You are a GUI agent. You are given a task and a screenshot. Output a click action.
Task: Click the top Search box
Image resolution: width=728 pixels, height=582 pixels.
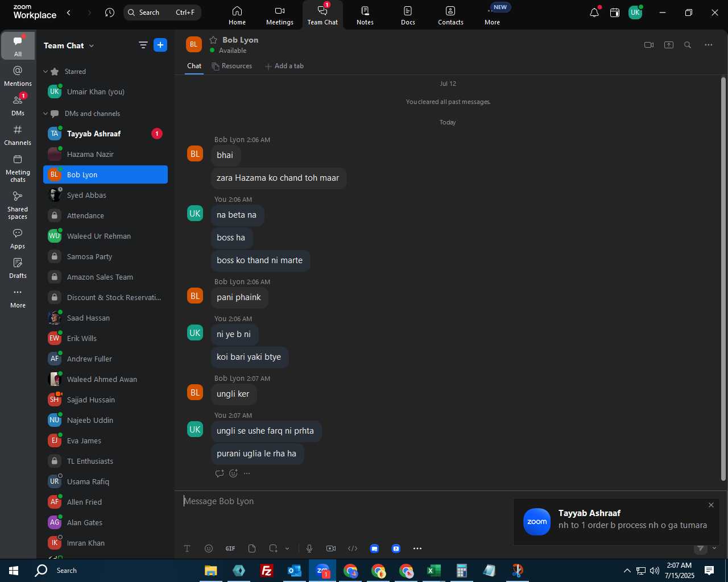pos(162,13)
